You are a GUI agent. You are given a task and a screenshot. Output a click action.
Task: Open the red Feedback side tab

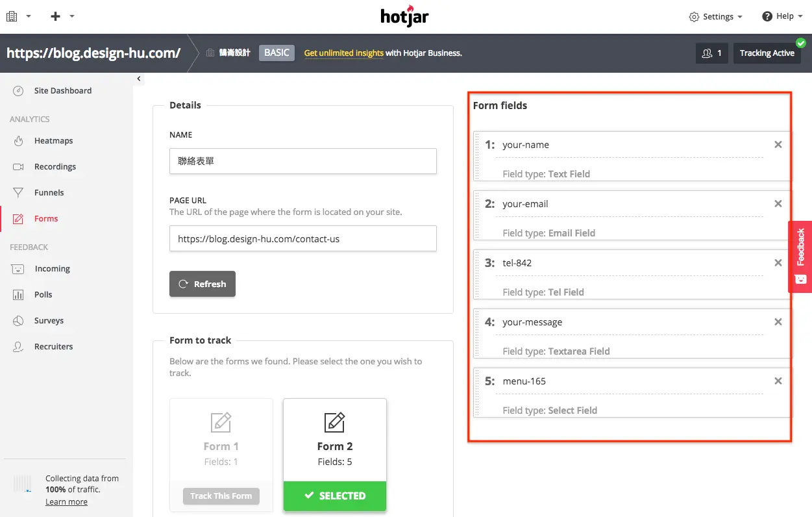point(800,257)
